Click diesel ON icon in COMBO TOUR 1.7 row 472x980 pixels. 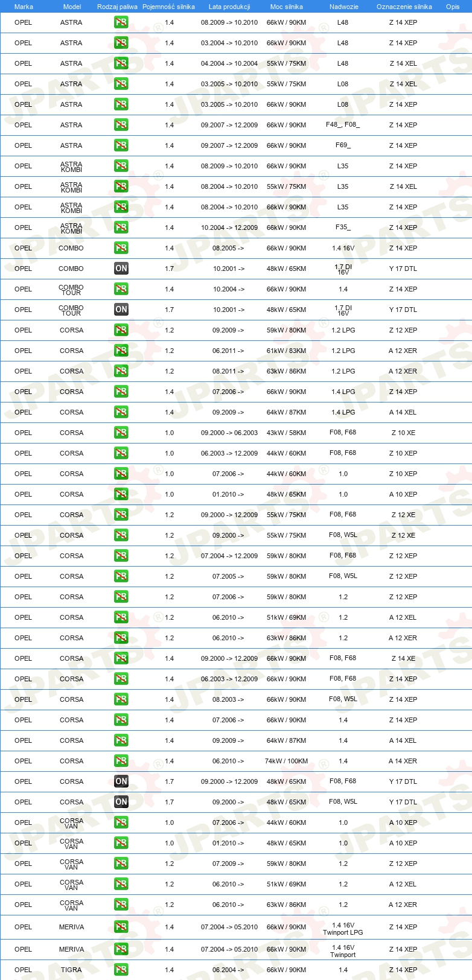(121, 310)
